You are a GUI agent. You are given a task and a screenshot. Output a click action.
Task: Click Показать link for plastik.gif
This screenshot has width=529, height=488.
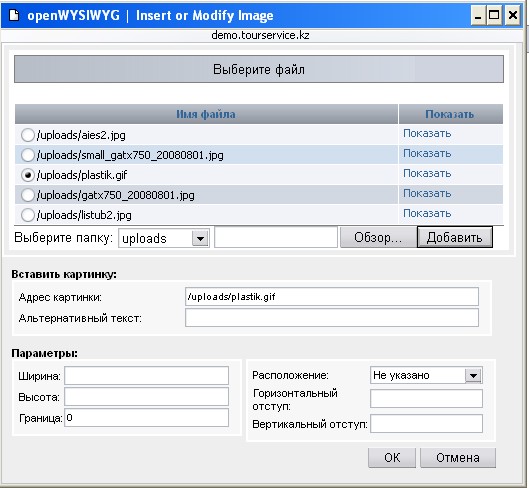427,173
